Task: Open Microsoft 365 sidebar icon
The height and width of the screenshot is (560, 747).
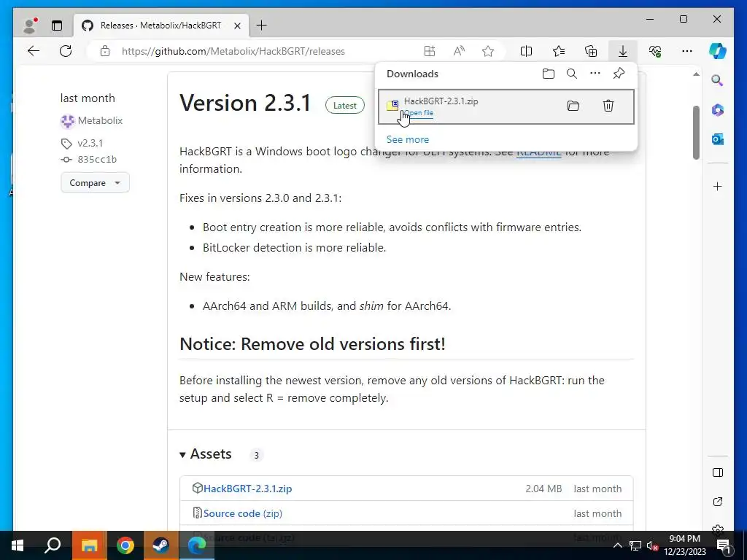Action: click(x=718, y=110)
